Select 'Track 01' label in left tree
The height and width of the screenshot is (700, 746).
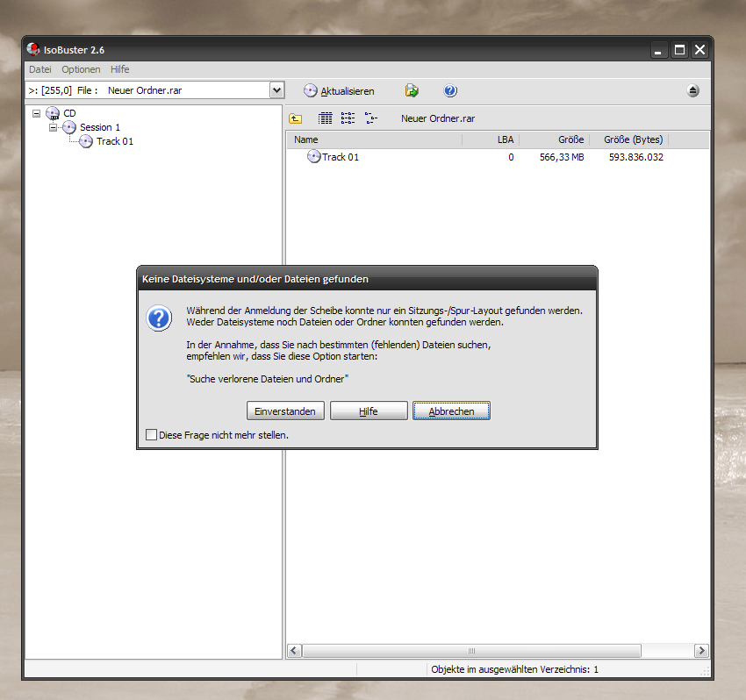[x=115, y=141]
